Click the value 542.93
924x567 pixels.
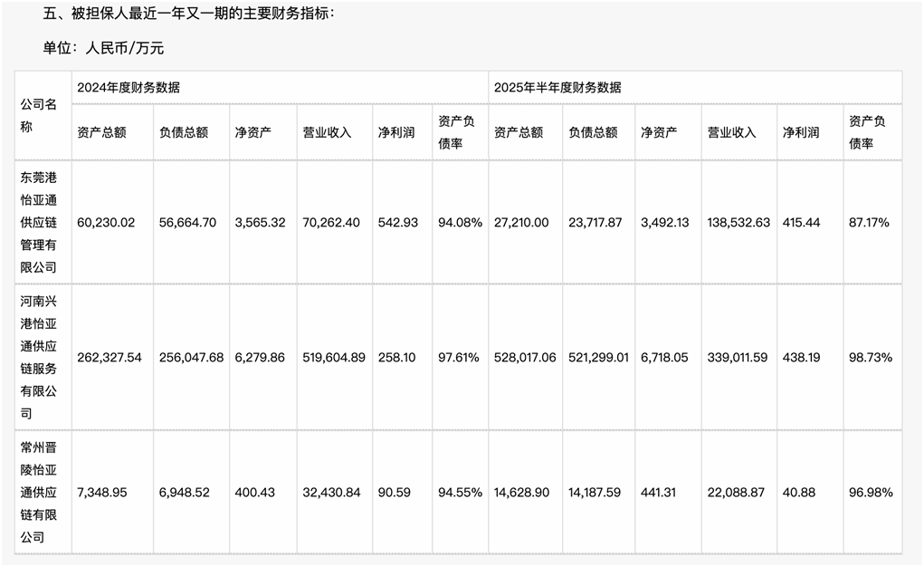coord(398,223)
